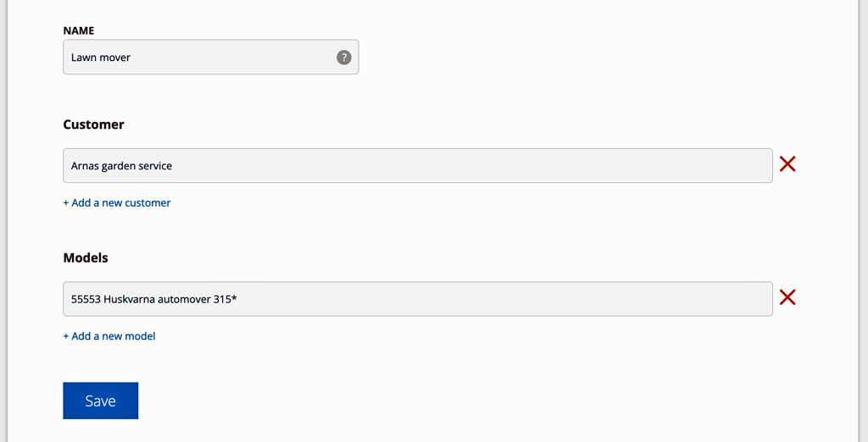Select the 55553 Huskvarna automover 315* field

(x=418, y=299)
